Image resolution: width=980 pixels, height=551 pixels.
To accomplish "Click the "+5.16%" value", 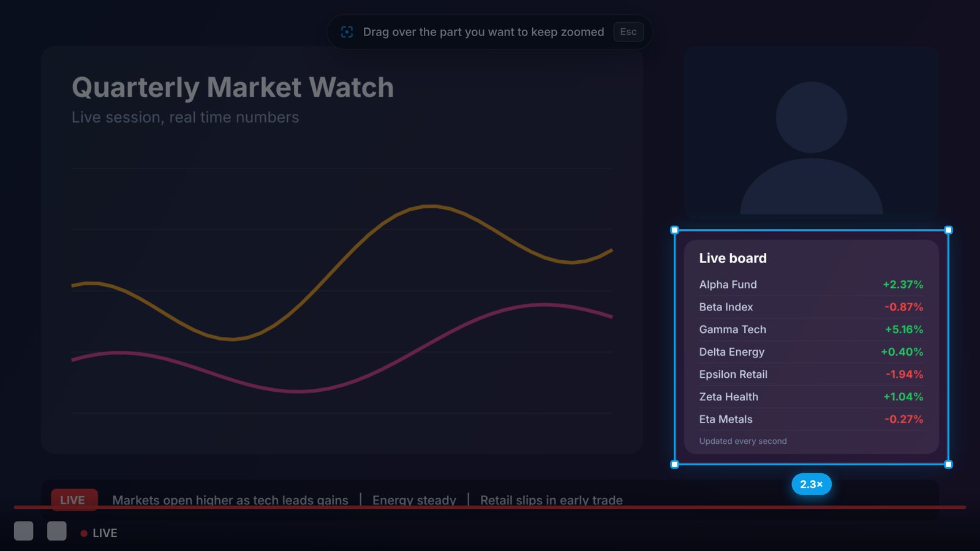I will coord(904,329).
